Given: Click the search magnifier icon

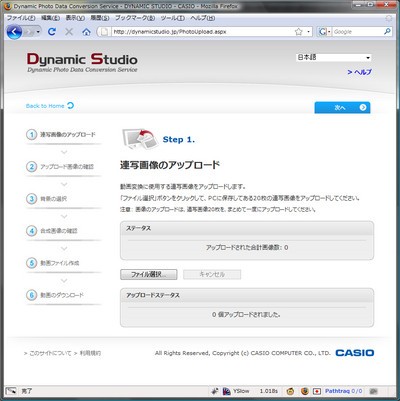Looking at the screenshot, I should tap(387, 32).
